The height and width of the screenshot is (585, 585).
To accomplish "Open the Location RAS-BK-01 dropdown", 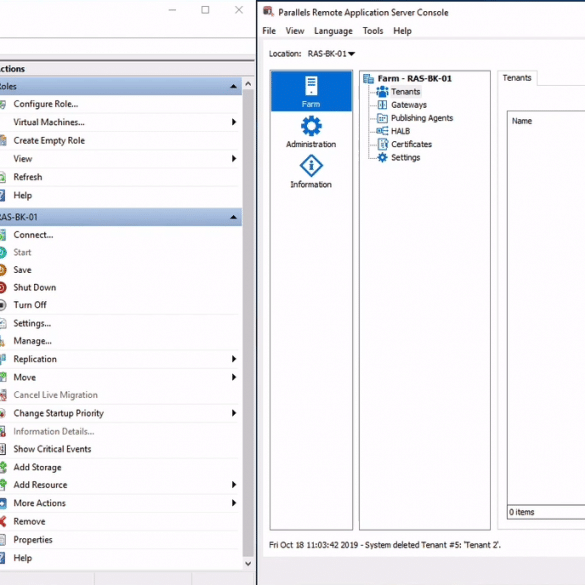I will (x=331, y=54).
